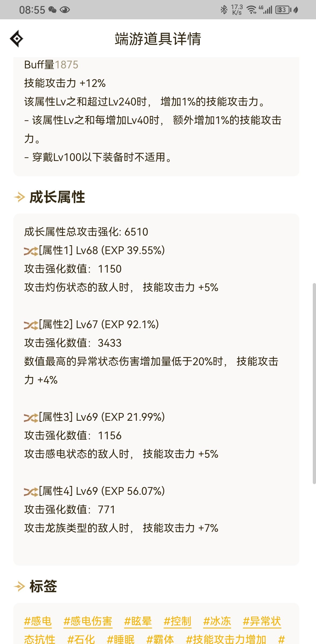The height and width of the screenshot is (644, 316).
Task: Tap the battery indicator in status bar
Action: coord(283,10)
